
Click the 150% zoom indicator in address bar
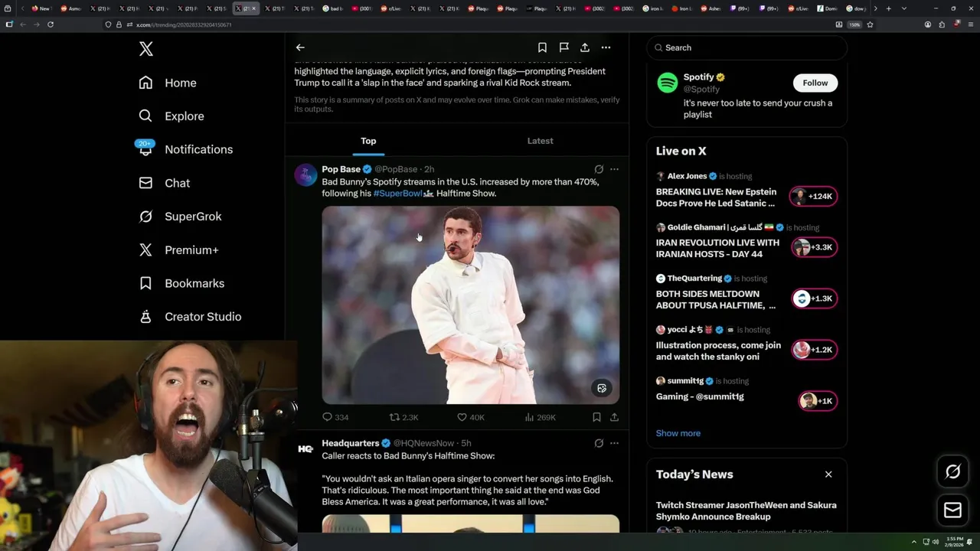click(854, 24)
